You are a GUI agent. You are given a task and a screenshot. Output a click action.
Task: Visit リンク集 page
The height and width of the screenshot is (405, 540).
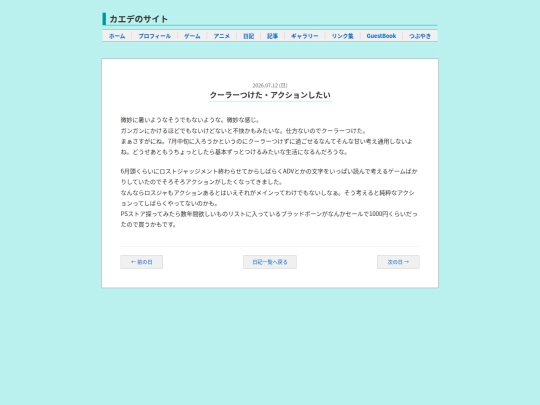pos(342,36)
